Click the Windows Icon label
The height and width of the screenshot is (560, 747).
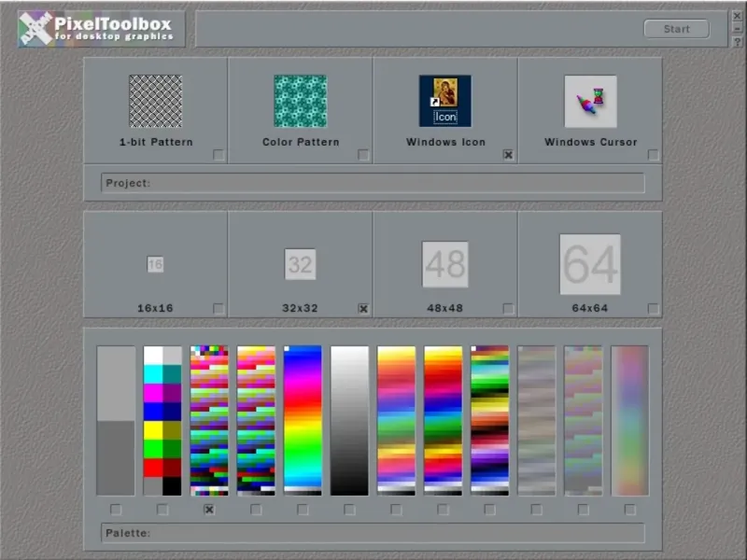coord(445,142)
